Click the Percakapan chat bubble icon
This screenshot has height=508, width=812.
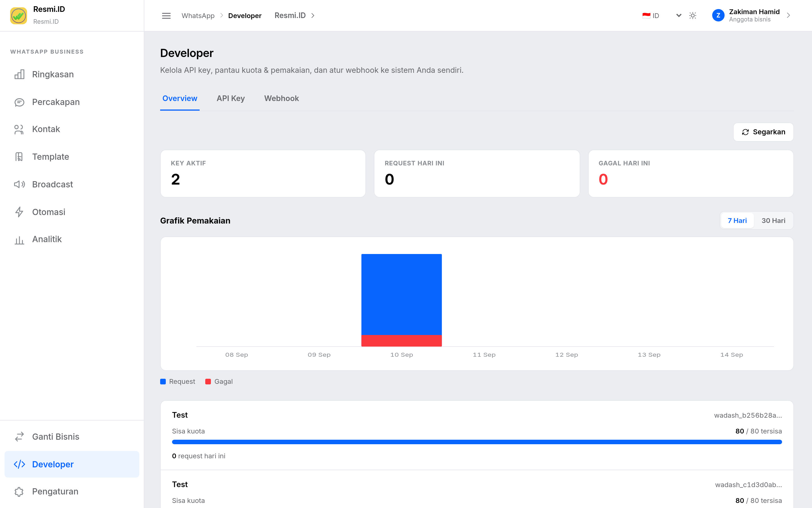(x=19, y=102)
